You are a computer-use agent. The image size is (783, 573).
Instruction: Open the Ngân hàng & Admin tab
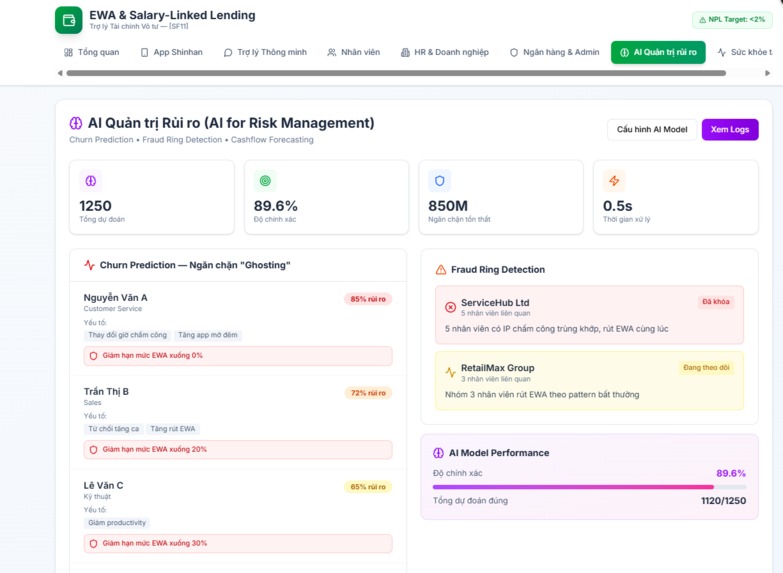[554, 52]
